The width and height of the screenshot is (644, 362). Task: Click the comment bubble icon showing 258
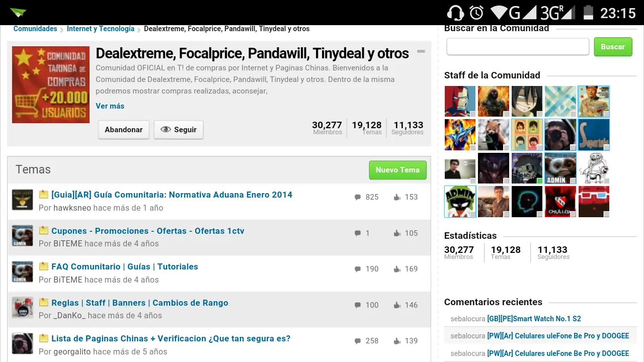[x=358, y=341]
